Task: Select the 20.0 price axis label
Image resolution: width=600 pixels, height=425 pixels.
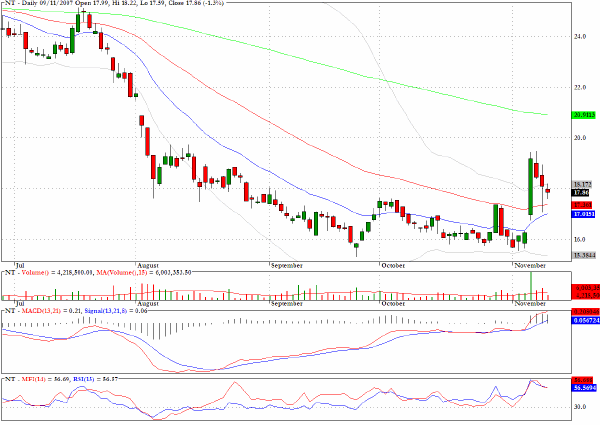Action: (580, 137)
